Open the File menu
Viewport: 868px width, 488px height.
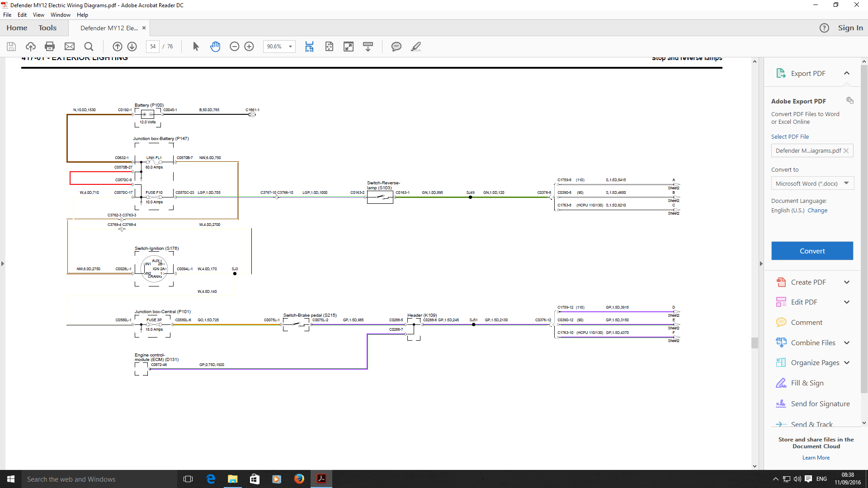[7, 15]
